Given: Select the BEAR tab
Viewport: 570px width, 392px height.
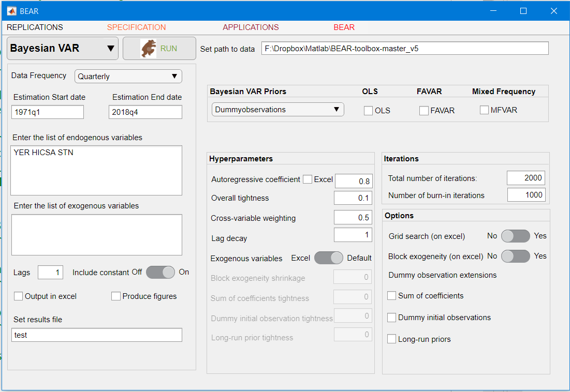Looking at the screenshot, I should point(344,27).
